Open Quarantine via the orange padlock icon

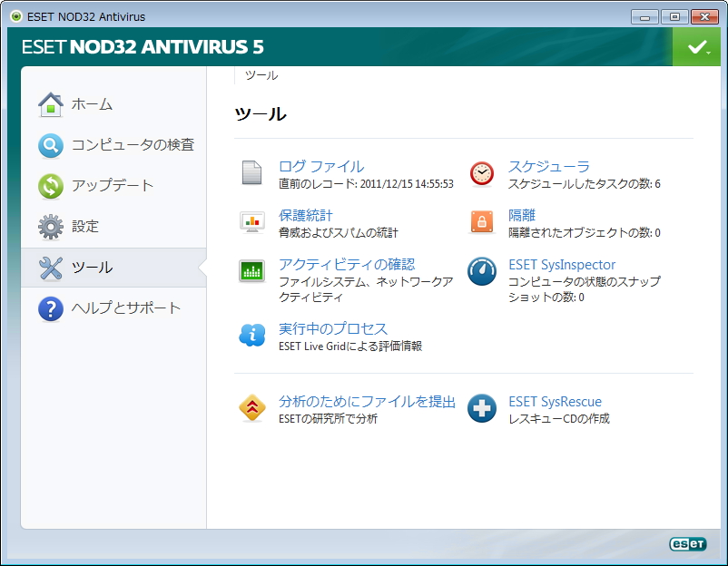click(x=481, y=221)
